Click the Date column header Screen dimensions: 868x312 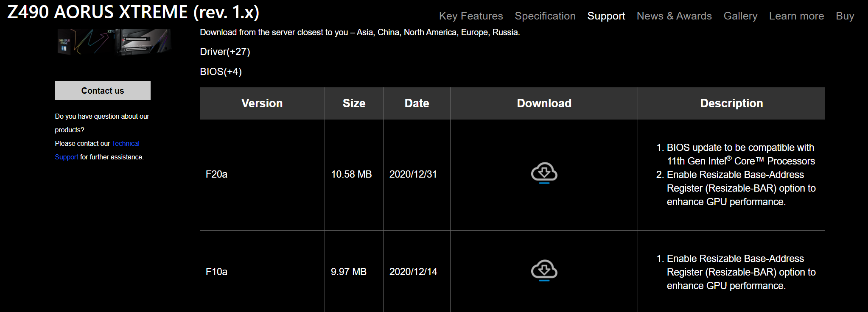click(417, 103)
